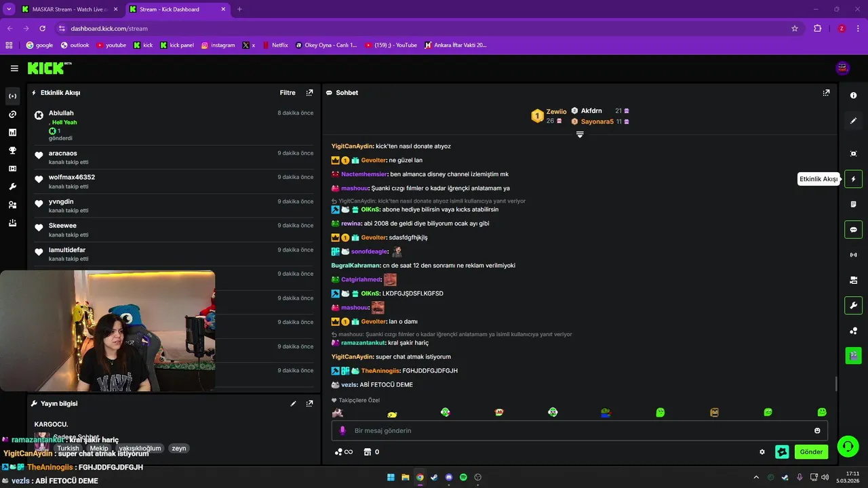Image resolution: width=868 pixels, height=488 pixels.
Task: Open a new Chrome tab
Action: pos(239,9)
